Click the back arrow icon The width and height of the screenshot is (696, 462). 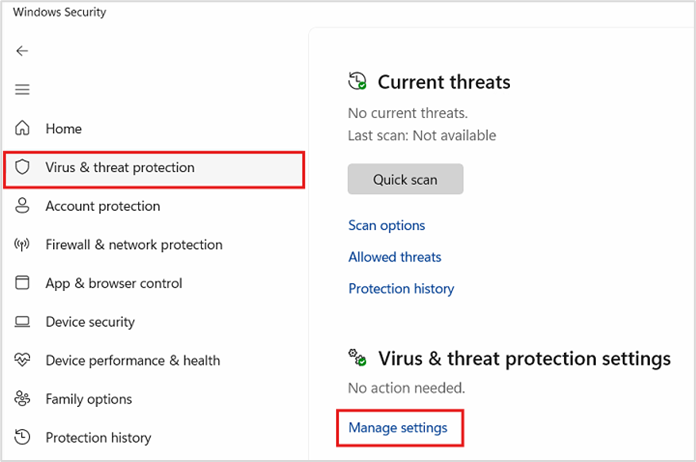pos(22,51)
